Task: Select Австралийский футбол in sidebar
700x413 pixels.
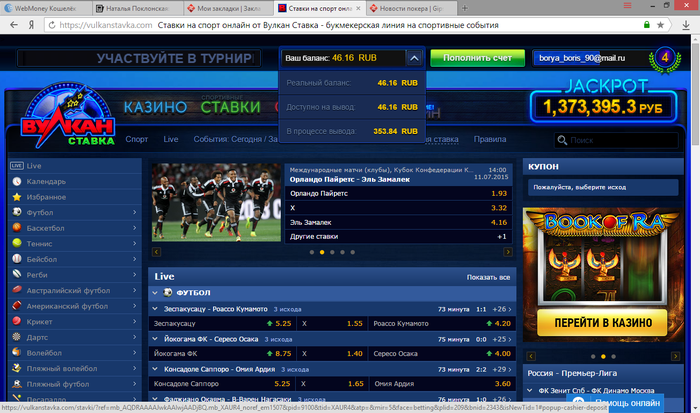Action: pos(75,291)
